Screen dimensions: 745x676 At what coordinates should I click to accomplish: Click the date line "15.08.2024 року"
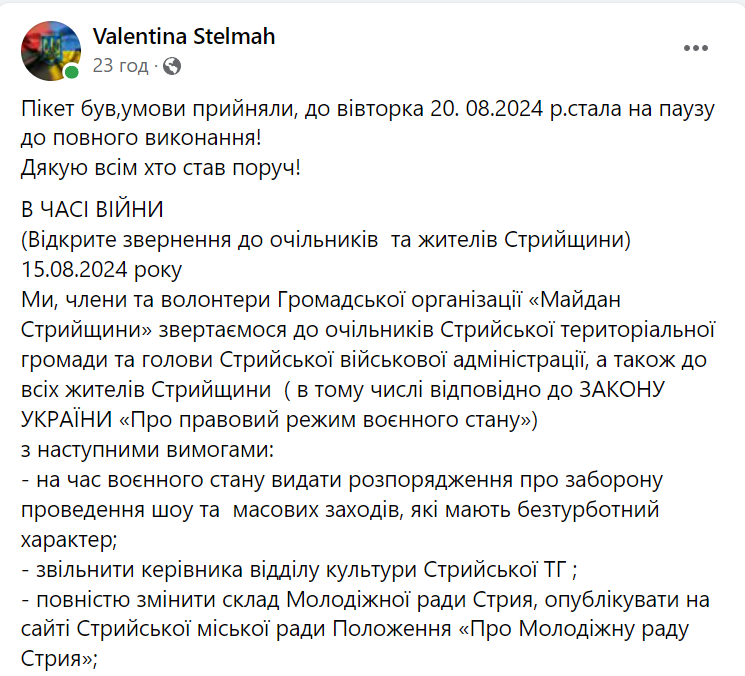click(x=103, y=270)
